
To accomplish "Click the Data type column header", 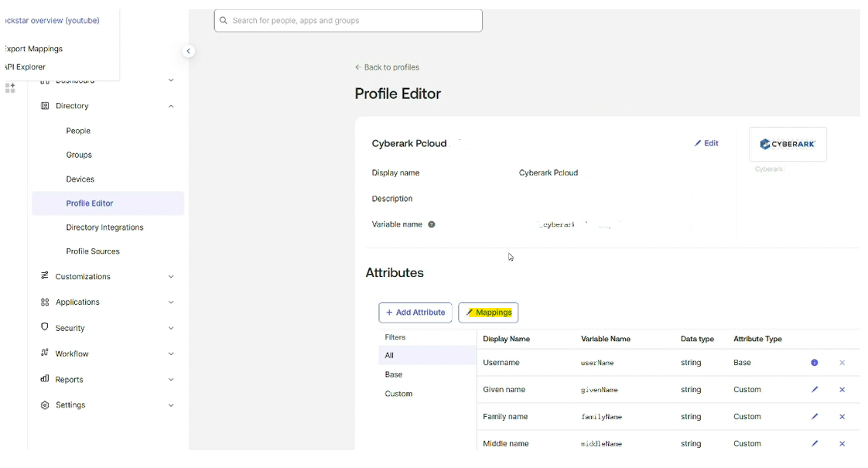I will point(697,339).
